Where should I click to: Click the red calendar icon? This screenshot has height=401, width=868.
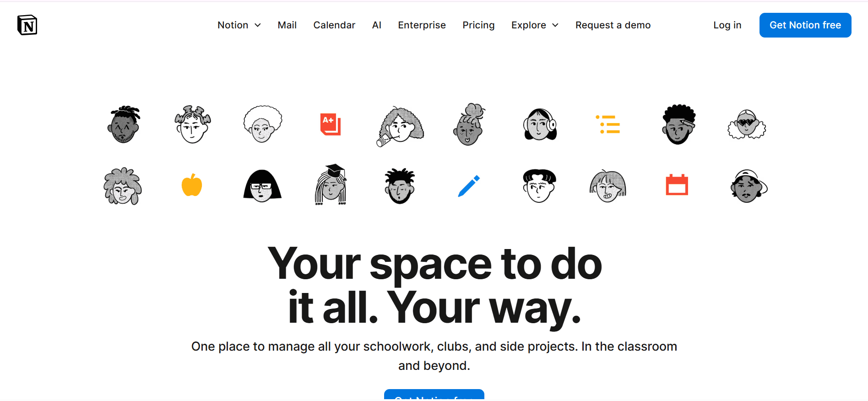677,184
